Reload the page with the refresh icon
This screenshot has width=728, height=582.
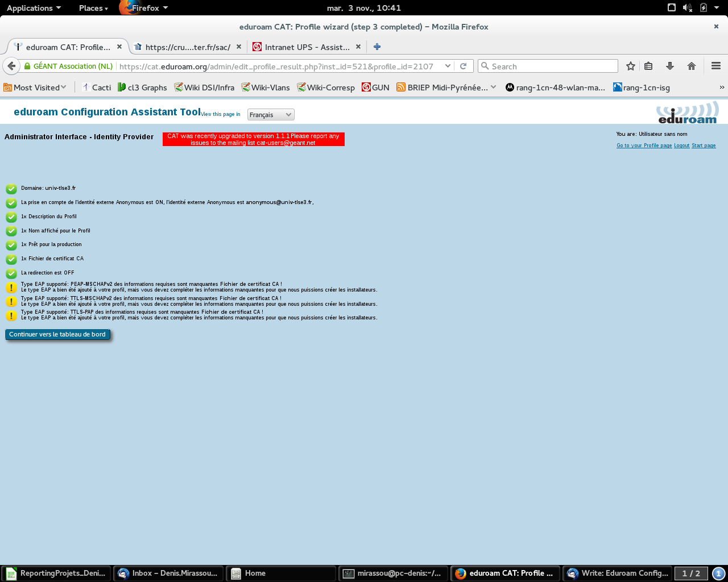click(463, 66)
